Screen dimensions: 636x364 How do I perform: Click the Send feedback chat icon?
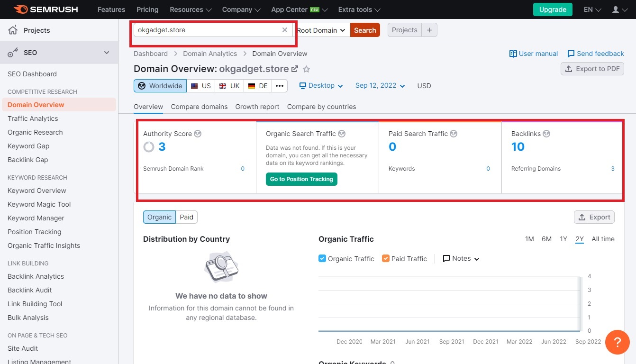point(571,54)
